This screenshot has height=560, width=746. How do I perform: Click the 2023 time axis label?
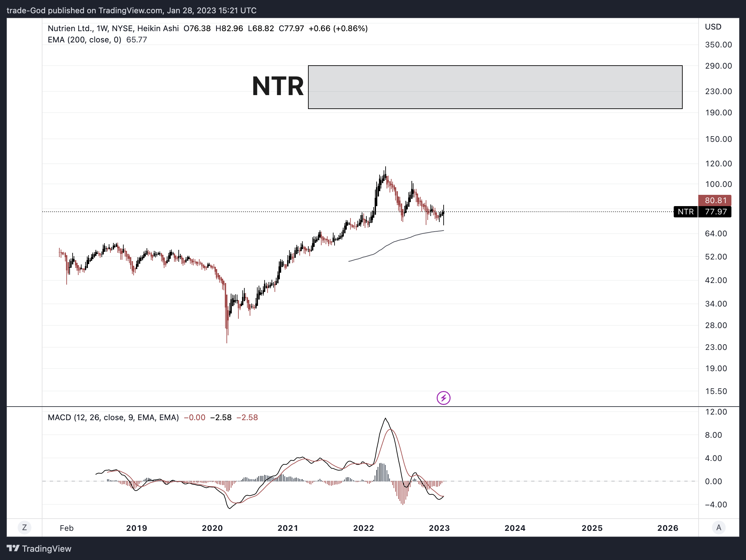point(439,528)
